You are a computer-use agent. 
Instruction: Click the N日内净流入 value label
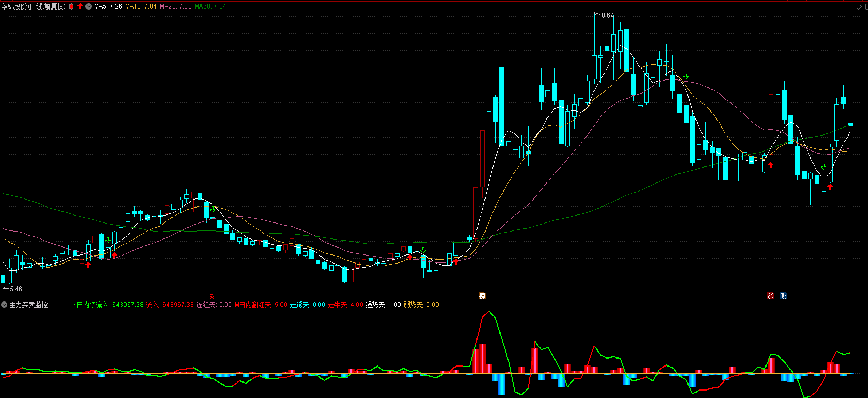[108, 305]
